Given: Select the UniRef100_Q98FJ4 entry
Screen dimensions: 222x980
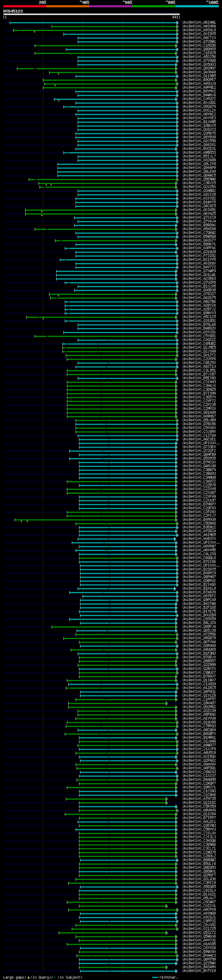Looking at the screenshot, I should pos(199,626).
